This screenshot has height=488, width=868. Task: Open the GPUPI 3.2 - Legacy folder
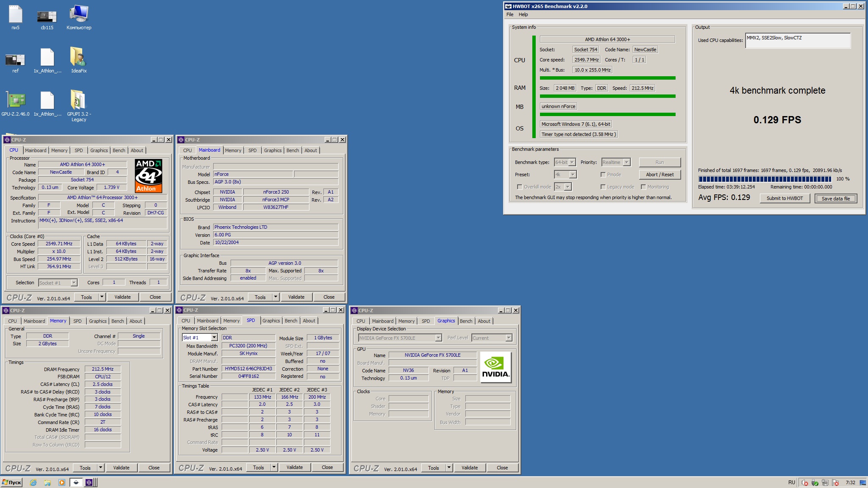(79, 106)
